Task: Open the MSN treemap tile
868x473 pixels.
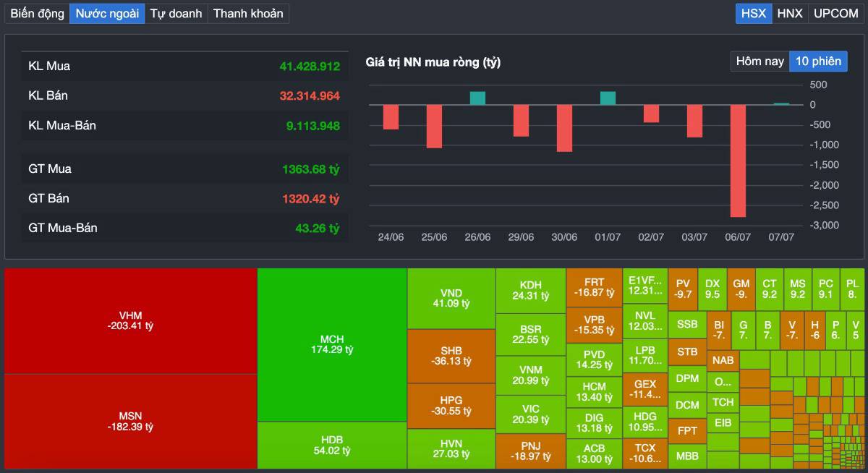Action: [x=130, y=422]
